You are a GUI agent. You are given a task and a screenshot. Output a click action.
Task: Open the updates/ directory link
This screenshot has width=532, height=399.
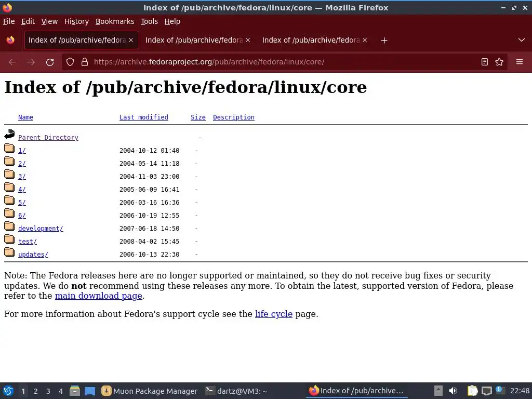click(x=33, y=255)
